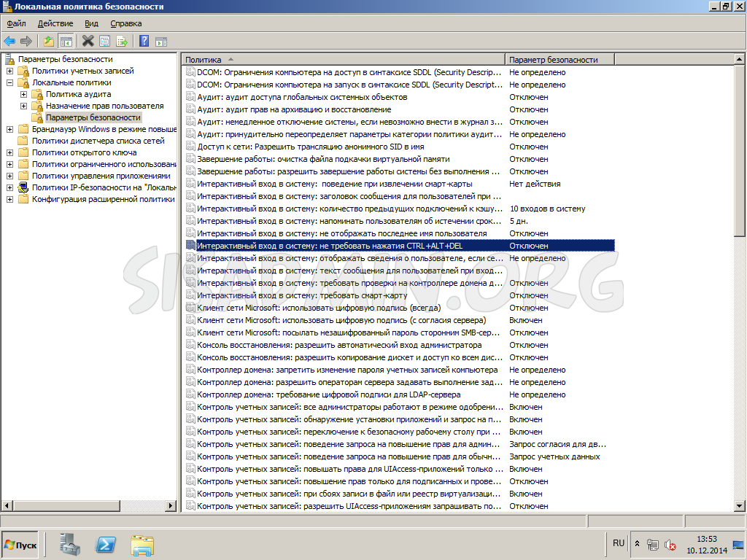Open Help with the blue question icon

[x=144, y=41]
